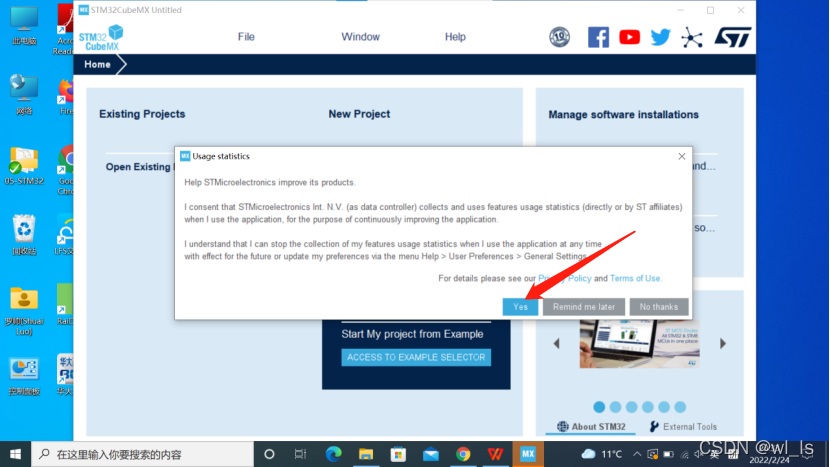Screen dimensions: 830x467
Task: Select STM32CubeMX taskbar icon
Action: coord(528,454)
